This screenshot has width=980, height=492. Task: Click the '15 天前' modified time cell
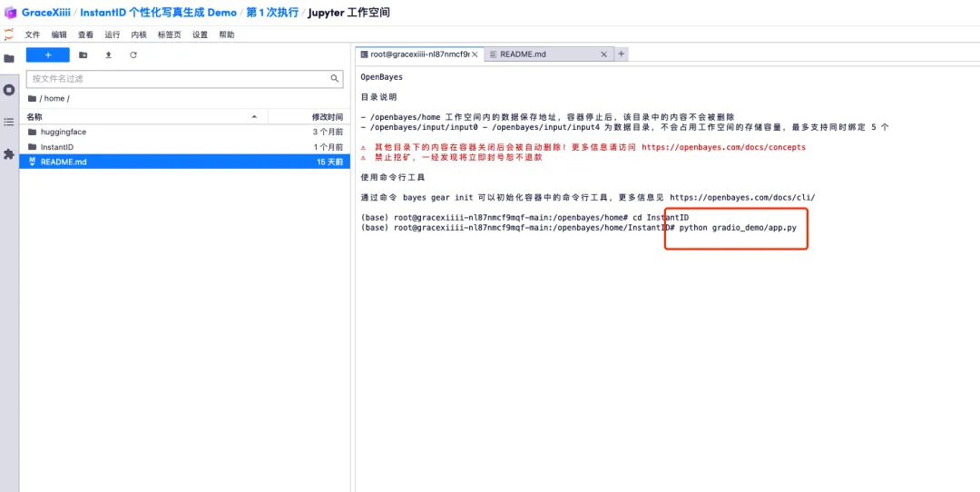330,162
